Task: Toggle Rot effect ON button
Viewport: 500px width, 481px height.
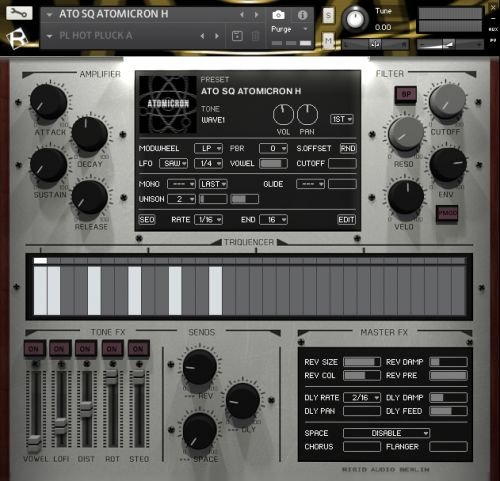Action: pos(112,349)
